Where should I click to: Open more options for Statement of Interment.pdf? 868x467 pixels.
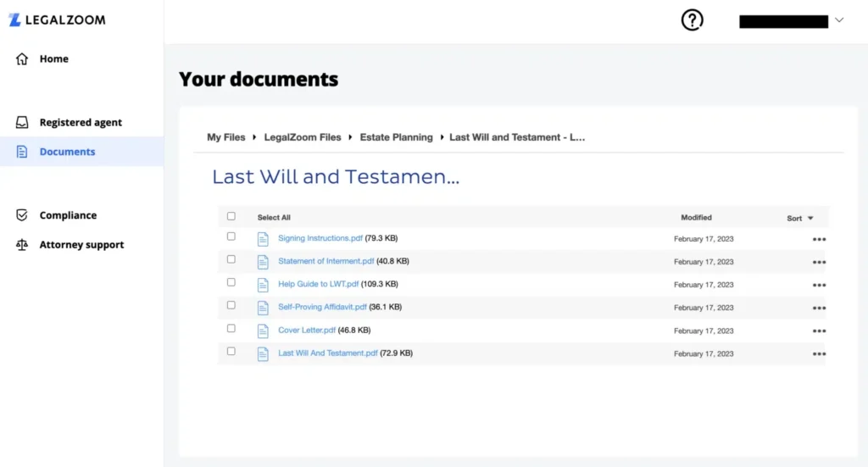pyautogui.click(x=820, y=262)
